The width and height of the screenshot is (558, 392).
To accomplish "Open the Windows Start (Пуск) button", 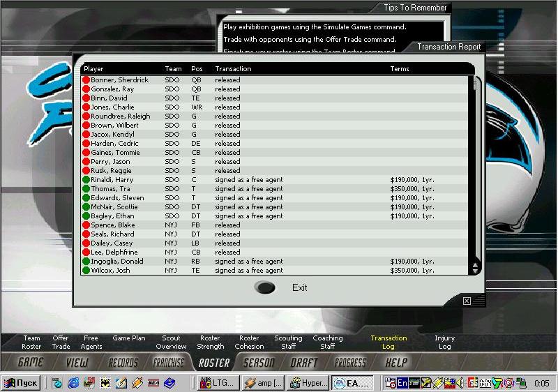I will click(21, 383).
